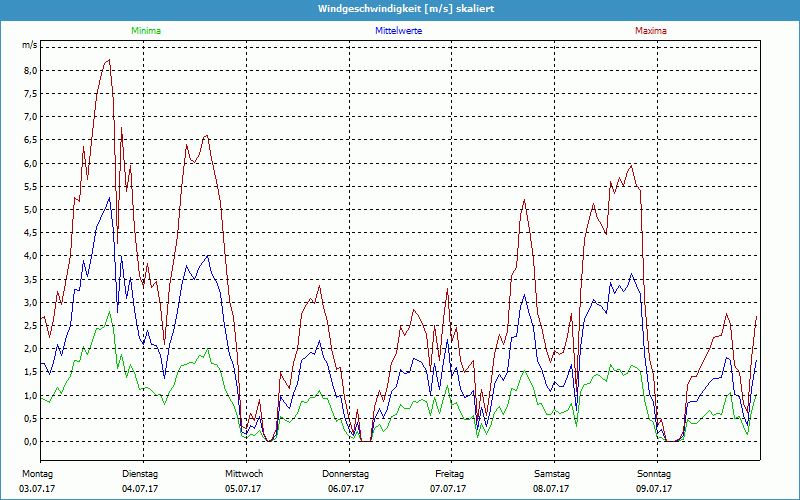Click the Donnerstag day label
Image resolution: width=800 pixels, height=500 pixels.
click(345, 474)
